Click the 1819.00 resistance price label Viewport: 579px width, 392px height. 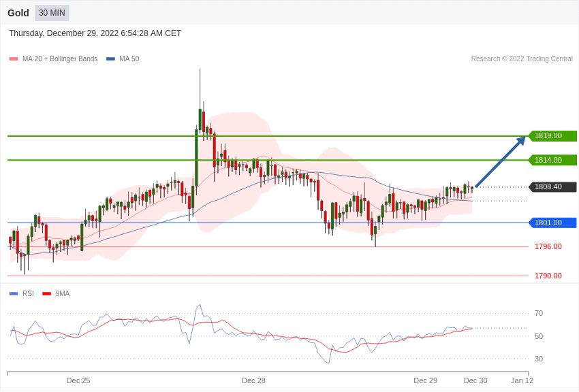click(553, 135)
